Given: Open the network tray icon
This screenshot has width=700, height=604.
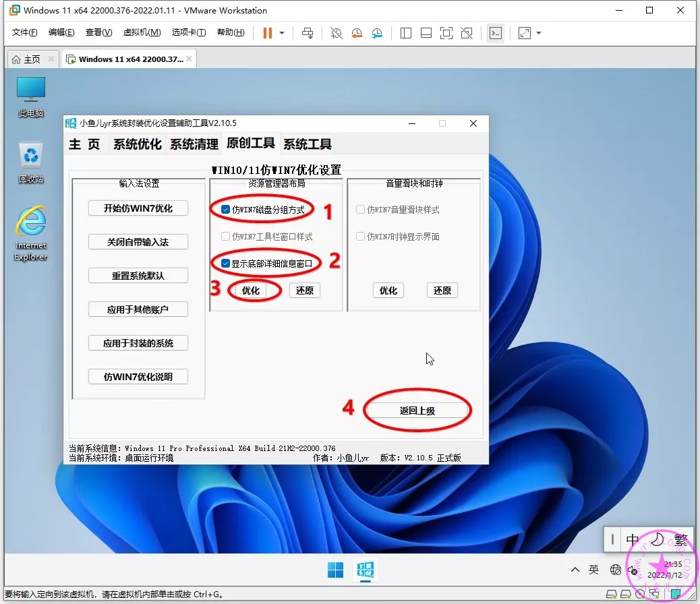Looking at the screenshot, I should (x=615, y=570).
